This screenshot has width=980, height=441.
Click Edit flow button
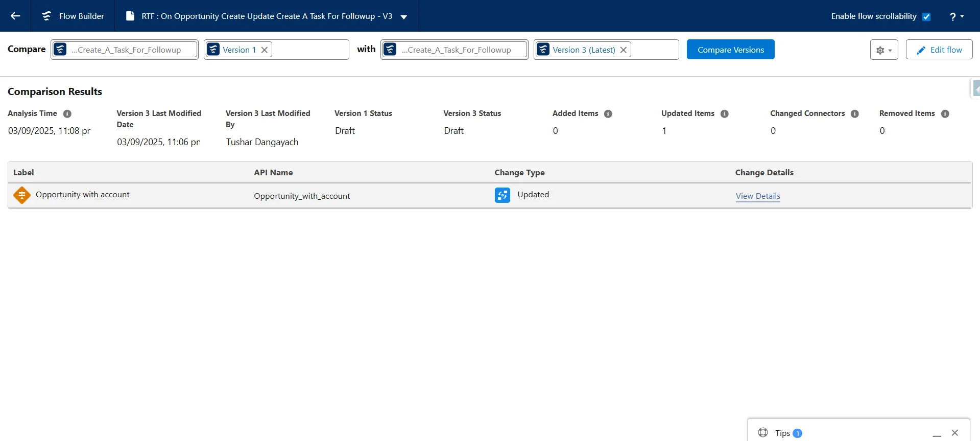click(x=939, y=50)
